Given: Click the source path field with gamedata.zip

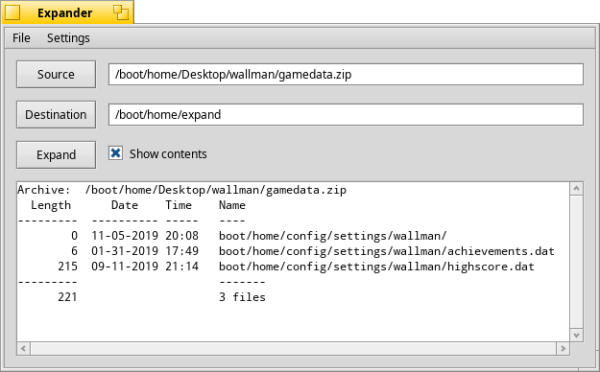Looking at the screenshot, I should 346,74.
